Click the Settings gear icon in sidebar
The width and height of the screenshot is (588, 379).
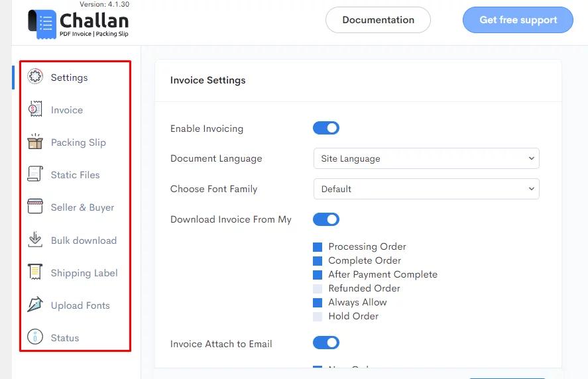point(35,76)
